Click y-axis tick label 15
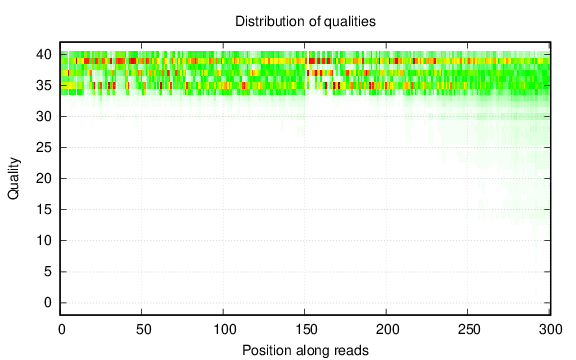 tap(44, 210)
